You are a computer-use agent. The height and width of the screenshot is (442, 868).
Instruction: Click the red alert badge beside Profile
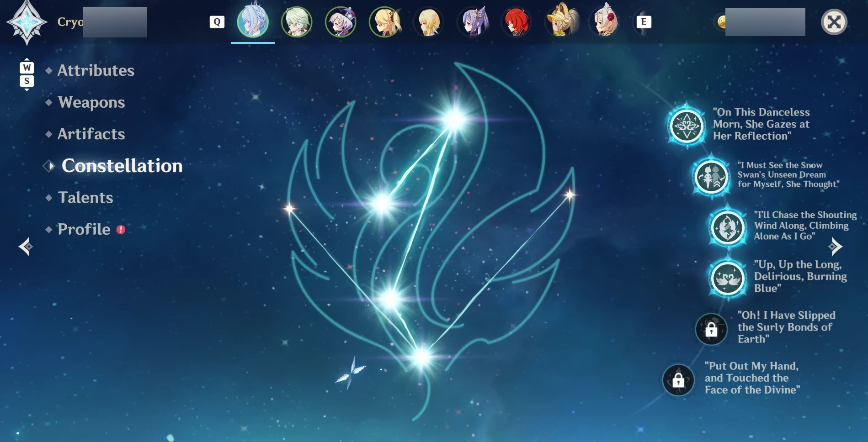(x=121, y=230)
